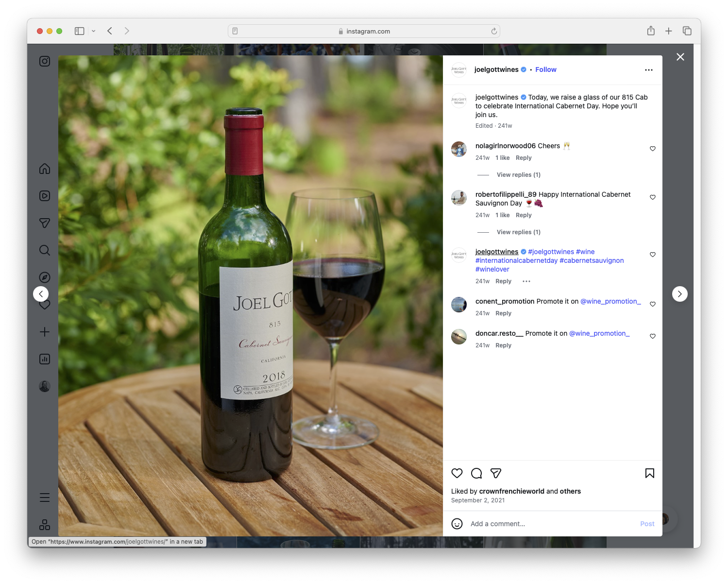The height and width of the screenshot is (584, 728).
Task: Select the Reels icon in the sidebar
Action: point(44,196)
